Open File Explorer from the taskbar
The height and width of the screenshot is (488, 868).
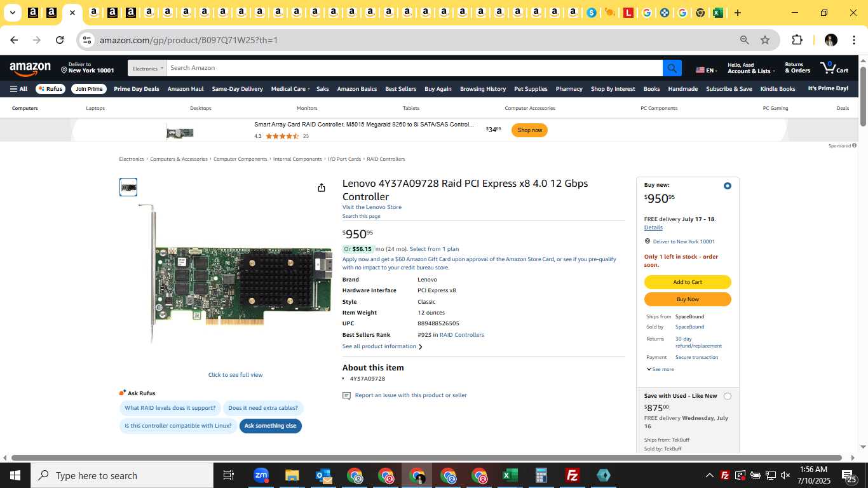(292, 475)
